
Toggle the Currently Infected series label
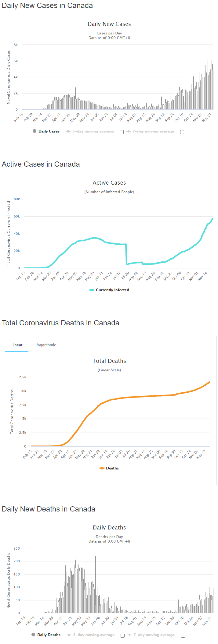112,290
